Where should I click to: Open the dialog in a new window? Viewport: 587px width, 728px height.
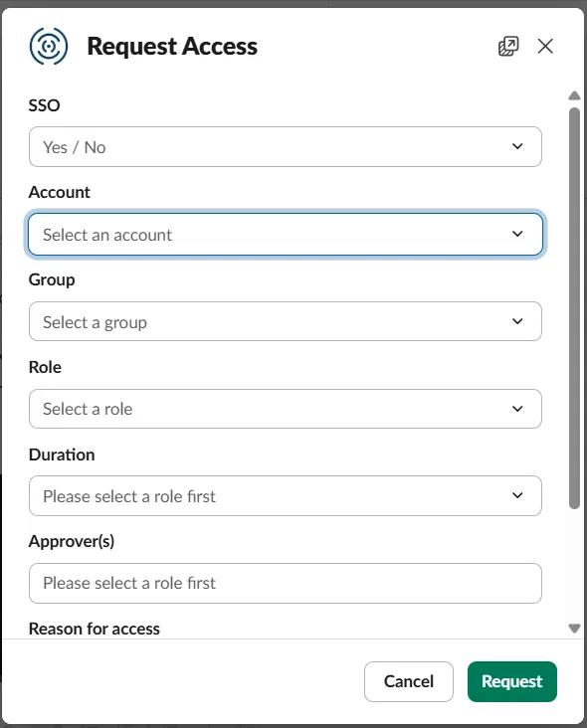(508, 46)
